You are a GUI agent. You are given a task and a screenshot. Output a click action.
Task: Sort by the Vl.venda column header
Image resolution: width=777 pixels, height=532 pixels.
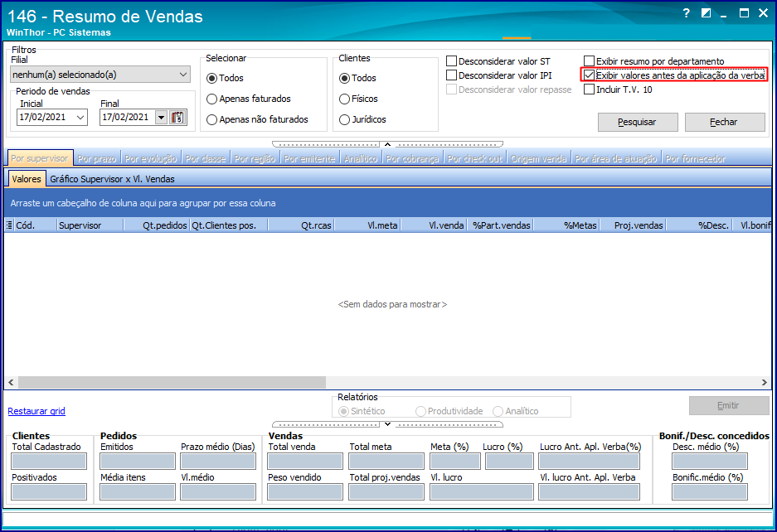(434, 225)
